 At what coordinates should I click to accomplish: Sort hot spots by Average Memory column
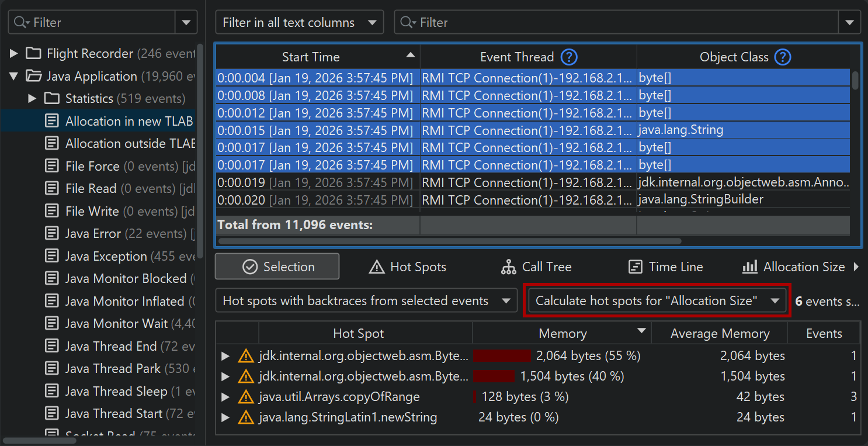point(720,334)
